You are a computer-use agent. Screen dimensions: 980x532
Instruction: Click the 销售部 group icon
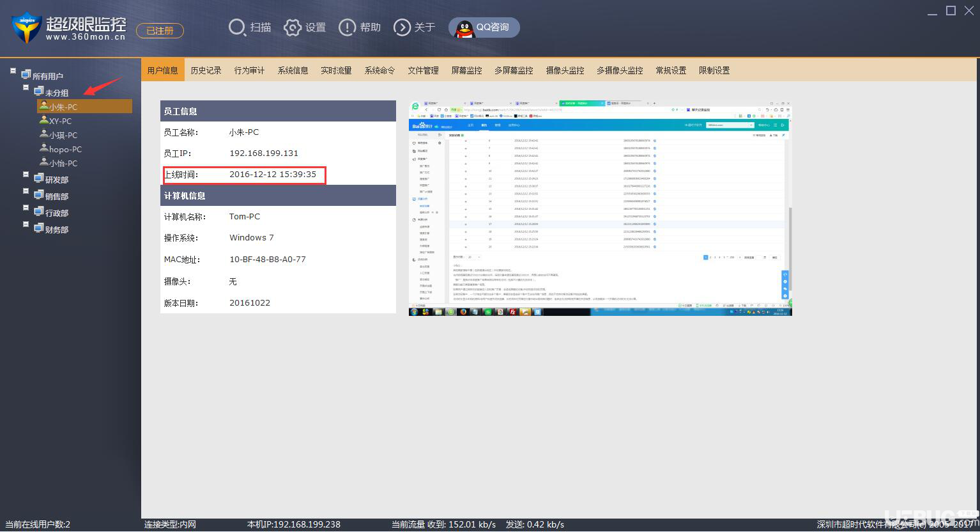[x=39, y=195]
